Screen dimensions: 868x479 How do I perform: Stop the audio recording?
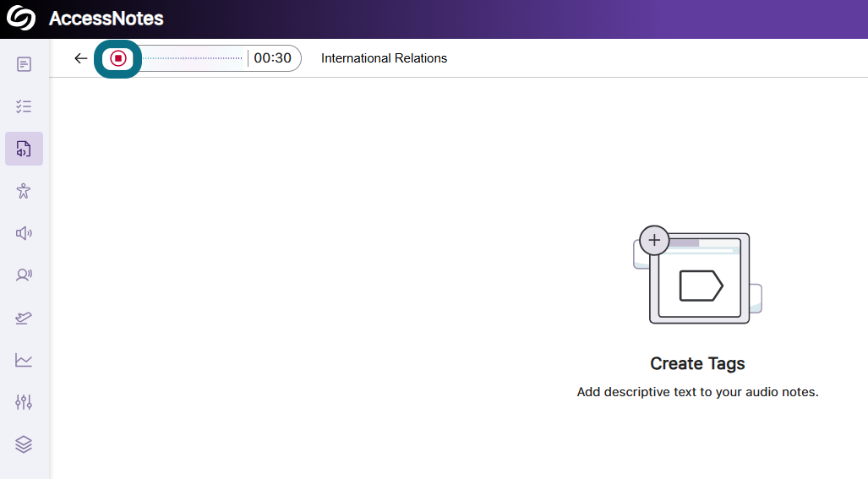click(118, 58)
